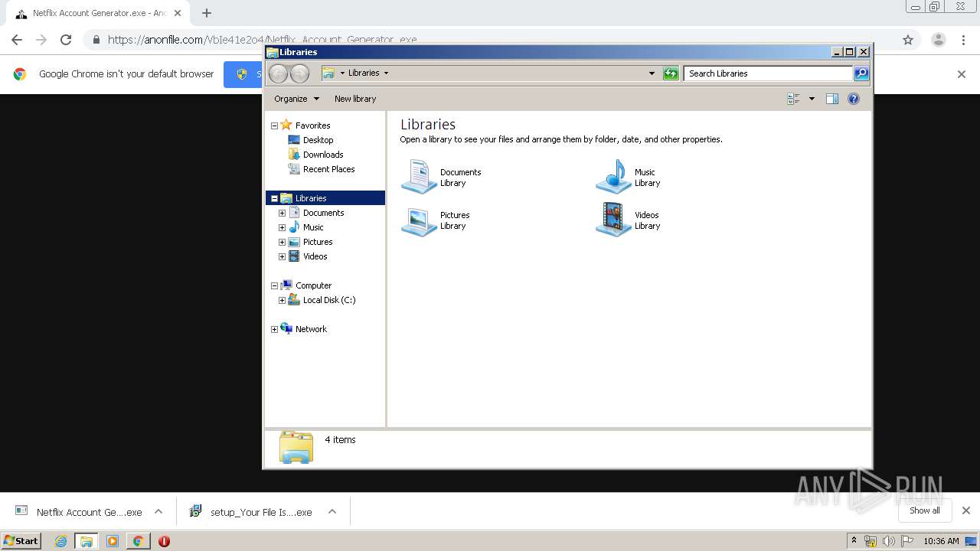Open the Organize dropdown menu
The image size is (980, 551).
click(x=296, y=99)
